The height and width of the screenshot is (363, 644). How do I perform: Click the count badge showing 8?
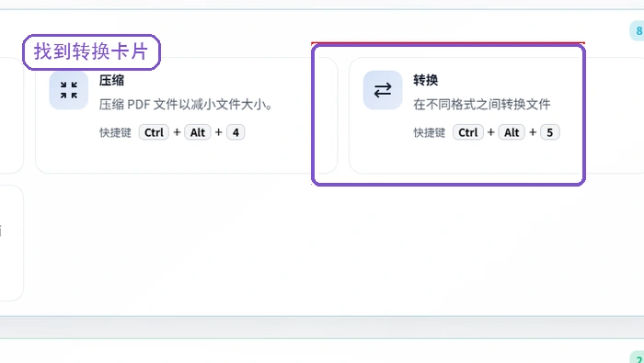click(638, 30)
